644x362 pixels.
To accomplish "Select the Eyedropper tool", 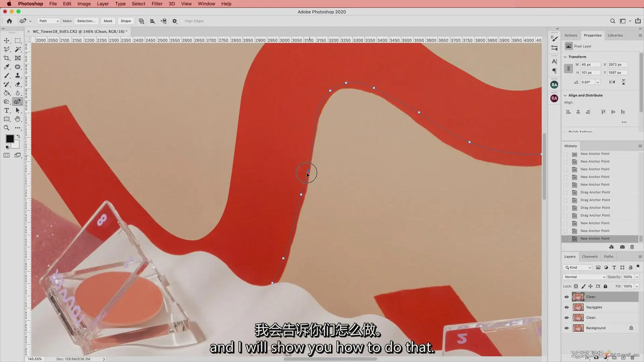I will point(7,67).
